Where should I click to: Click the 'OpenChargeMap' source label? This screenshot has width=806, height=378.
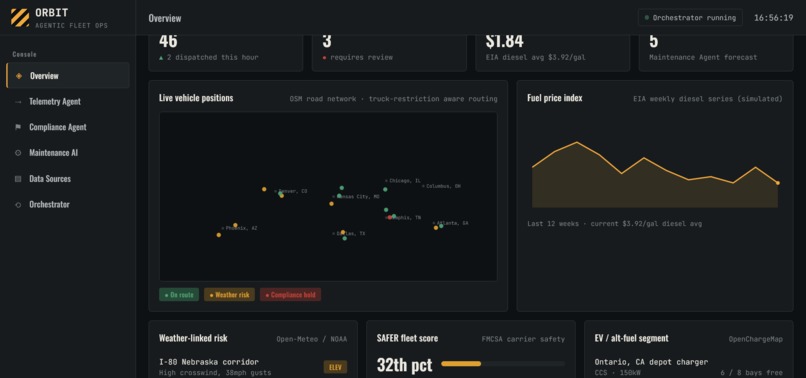point(756,339)
